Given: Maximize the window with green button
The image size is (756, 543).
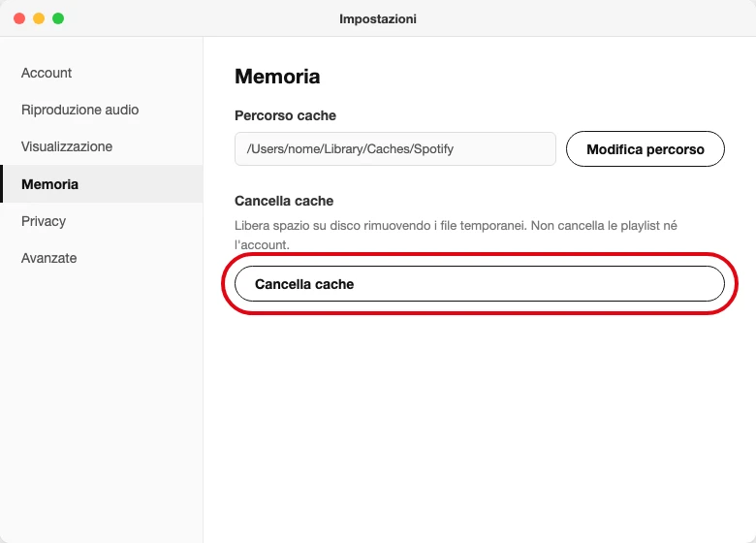Looking at the screenshot, I should pyautogui.click(x=58, y=18).
